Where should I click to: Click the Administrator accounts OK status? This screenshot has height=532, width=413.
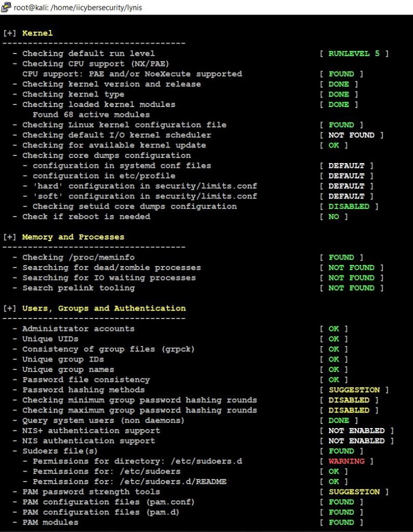333,329
